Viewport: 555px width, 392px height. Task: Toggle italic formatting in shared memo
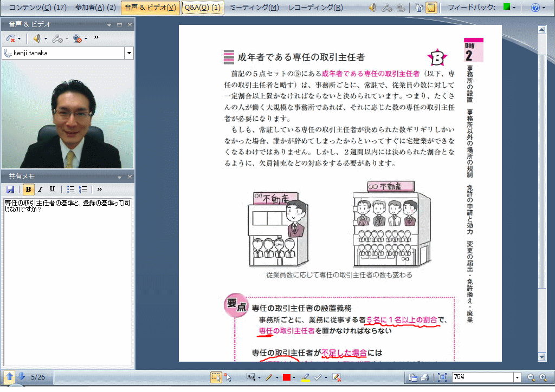[40, 190]
